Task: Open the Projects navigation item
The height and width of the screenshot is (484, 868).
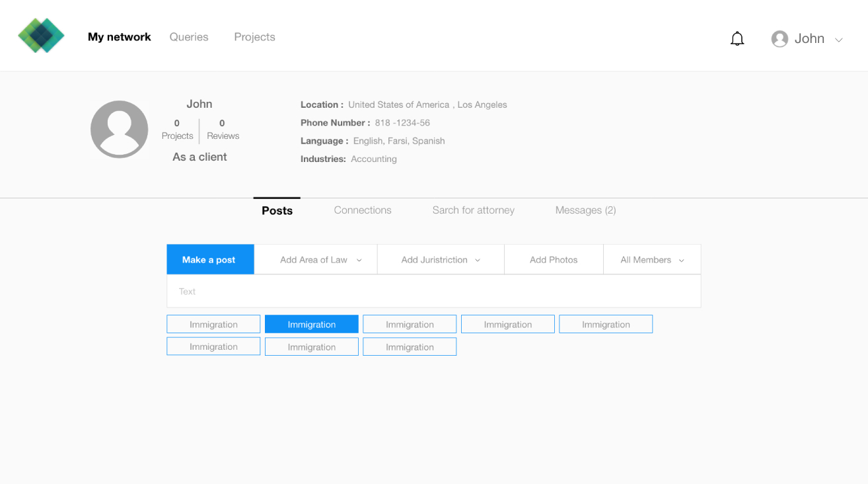Action: click(254, 37)
